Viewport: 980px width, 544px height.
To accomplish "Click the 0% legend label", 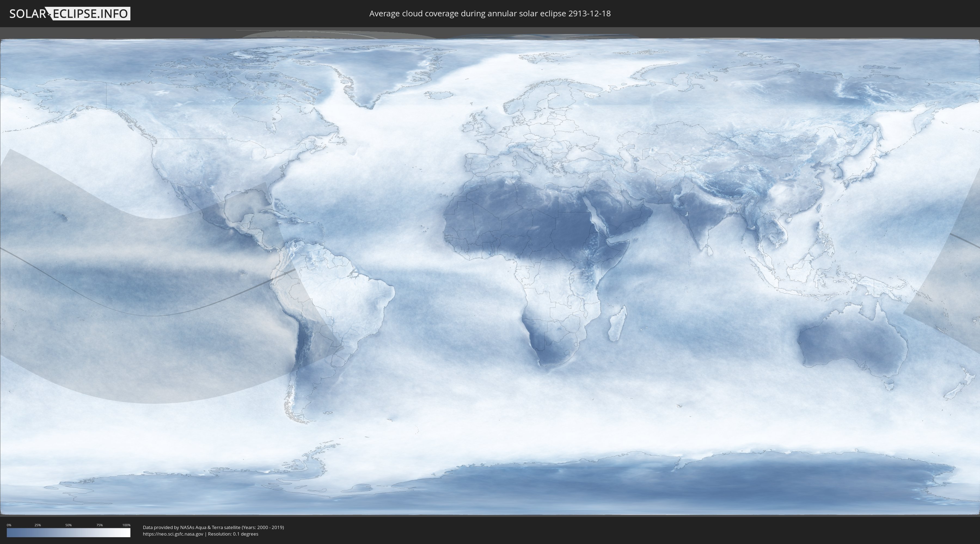I will point(9,525).
